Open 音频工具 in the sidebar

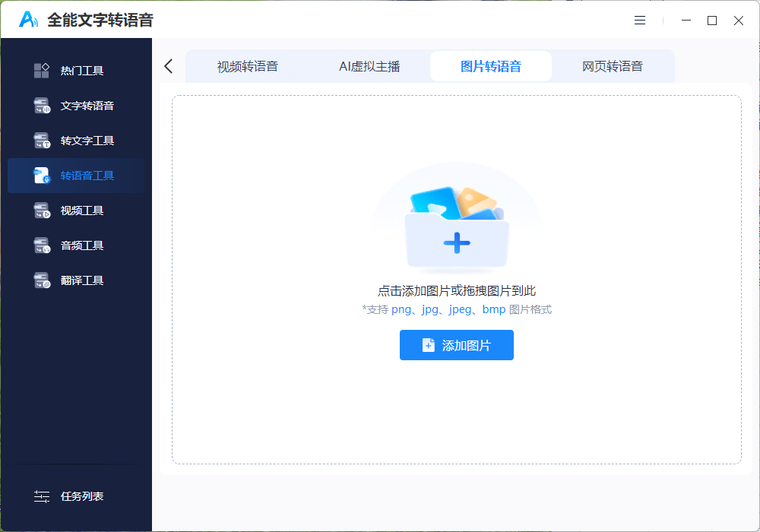tap(76, 245)
